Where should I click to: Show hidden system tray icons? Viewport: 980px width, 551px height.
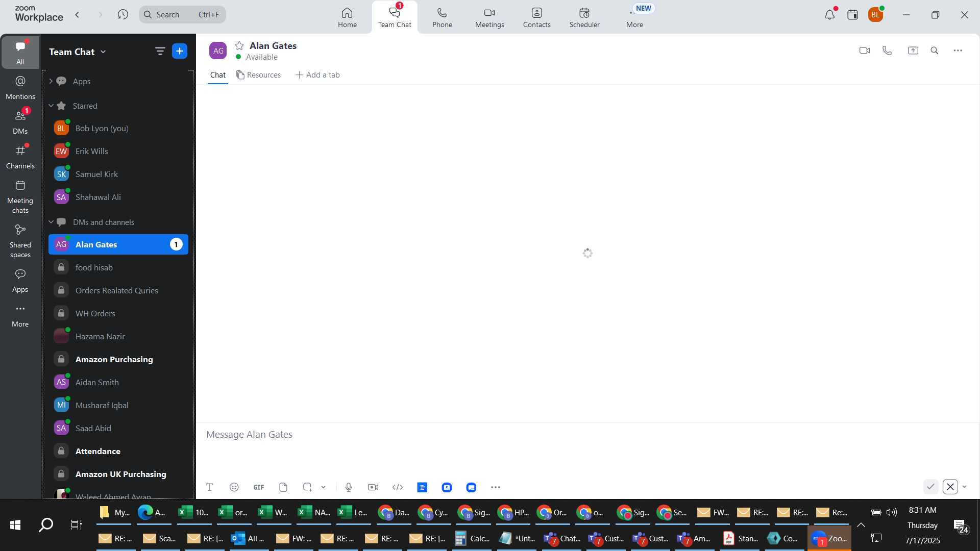pos(861,524)
